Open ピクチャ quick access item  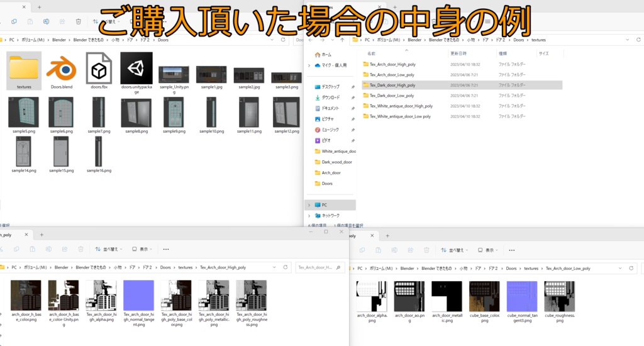click(325, 119)
